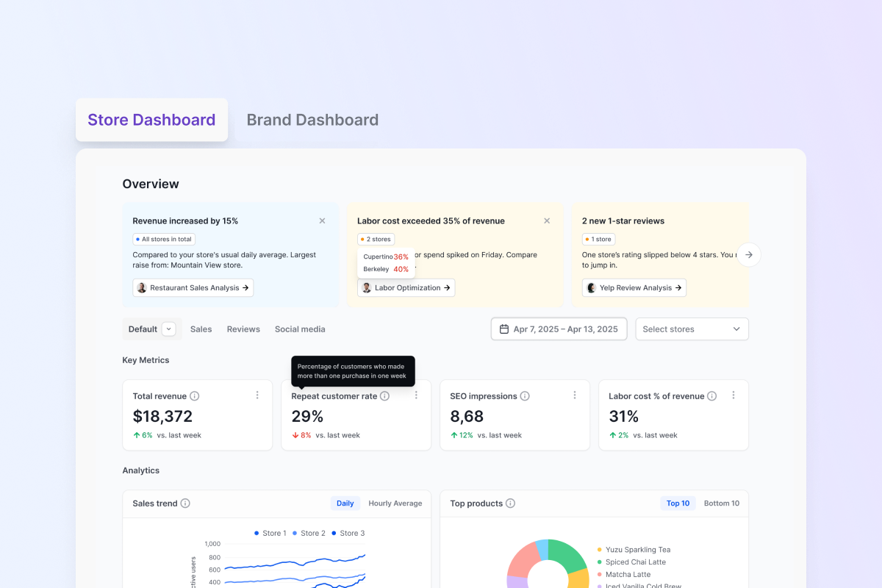Viewport: 882px width, 588px height.
Task: Click the Cupertino 36% tooltip row
Action: 386,257
